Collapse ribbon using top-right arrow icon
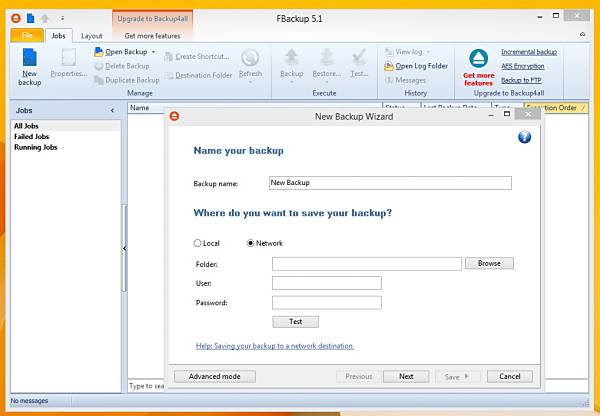 (x=582, y=34)
